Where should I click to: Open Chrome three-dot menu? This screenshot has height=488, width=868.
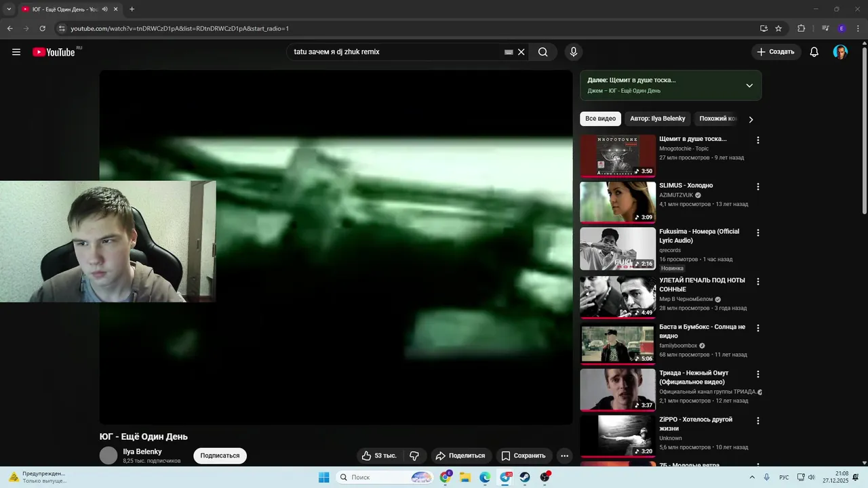tap(858, 28)
